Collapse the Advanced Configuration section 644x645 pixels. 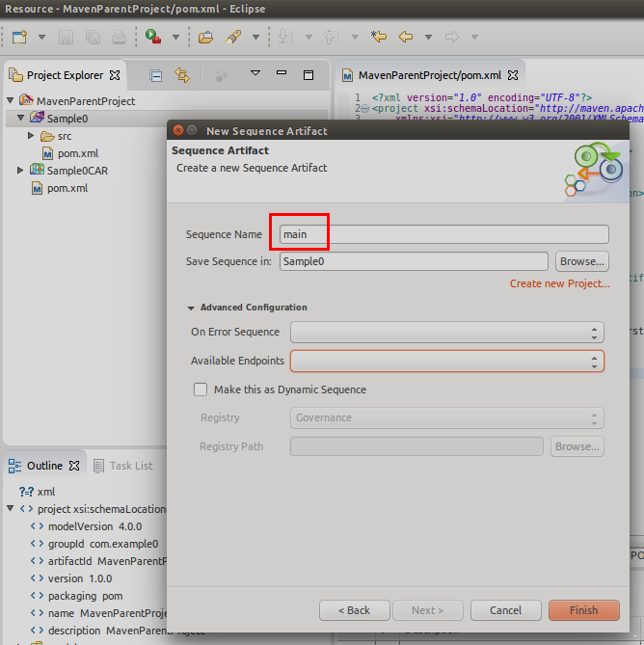pyautogui.click(x=192, y=308)
